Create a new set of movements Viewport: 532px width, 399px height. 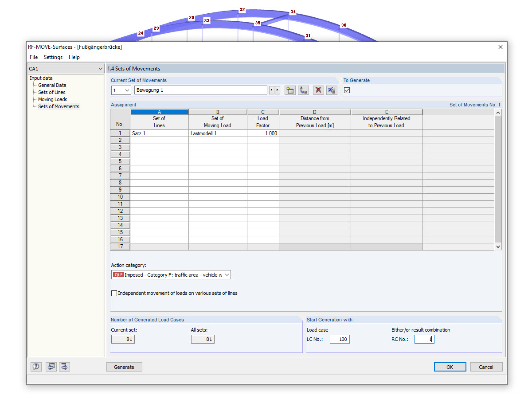point(290,90)
